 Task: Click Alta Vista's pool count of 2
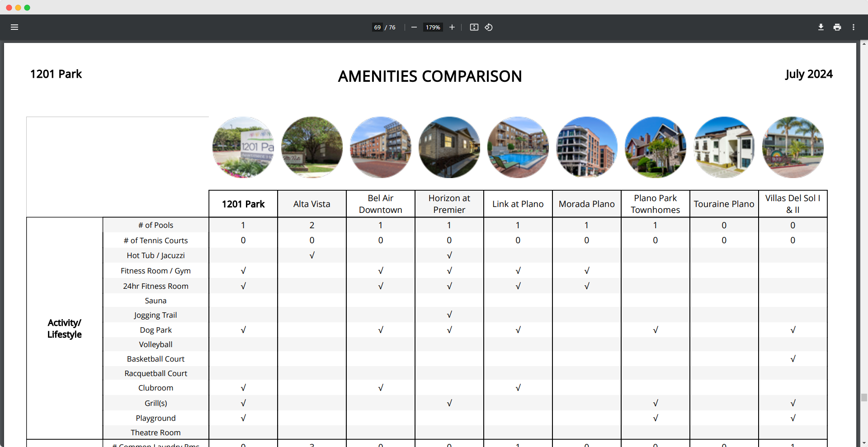pos(312,225)
